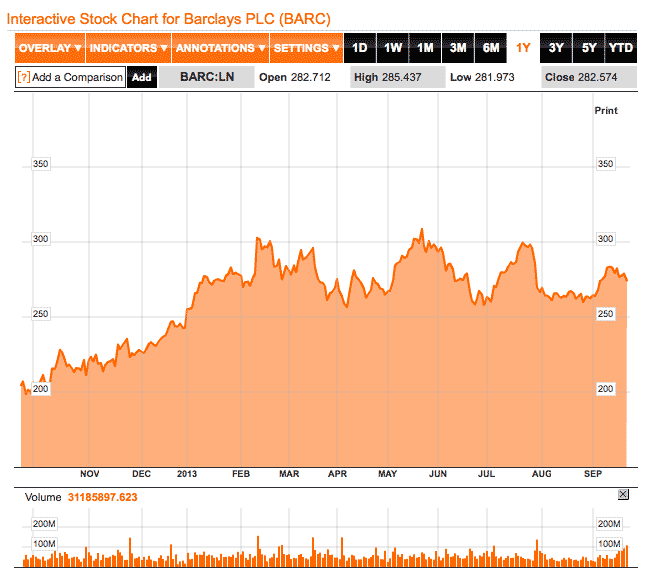Select the 1M time range
The image size is (652, 581).
tap(425, 48)
